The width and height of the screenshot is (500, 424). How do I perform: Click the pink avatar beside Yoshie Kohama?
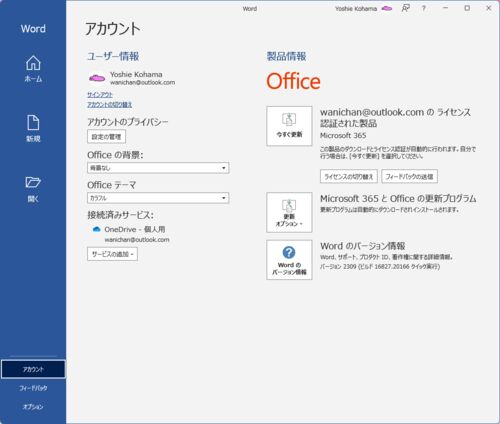pyautogui.click(x=97, y=78)
